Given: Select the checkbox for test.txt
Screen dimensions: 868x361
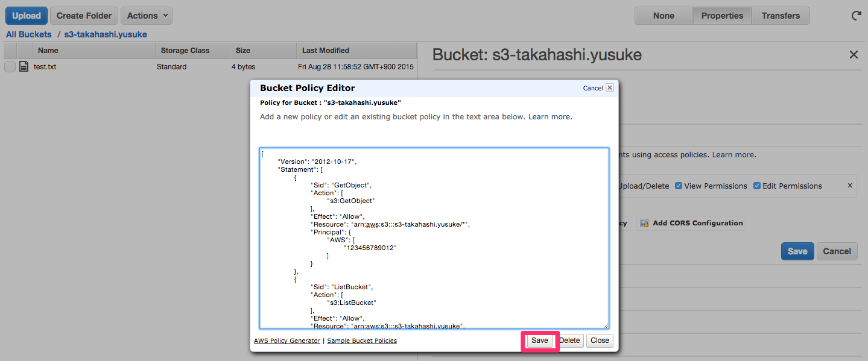Looking at the screenshot, I should click(9, 66).
